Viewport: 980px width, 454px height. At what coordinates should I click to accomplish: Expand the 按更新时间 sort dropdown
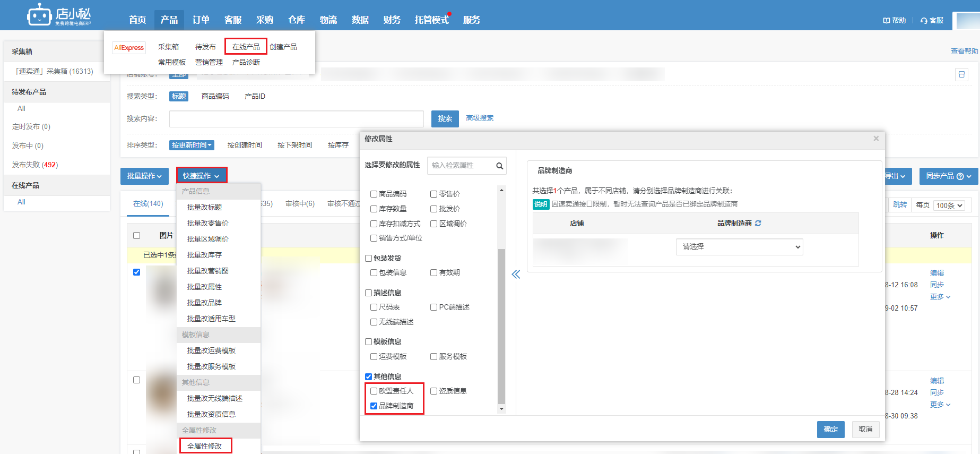tap(192, 145)
